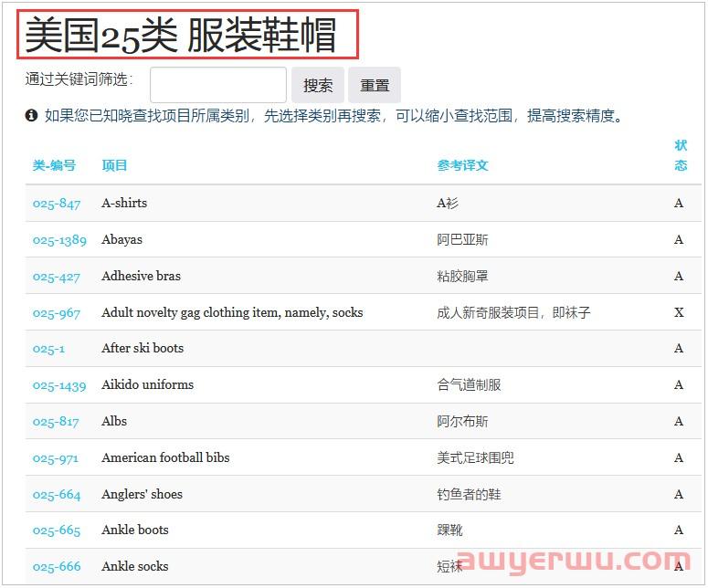
Task: Click the keyword filter input field
Action: (x=218, y=85)
